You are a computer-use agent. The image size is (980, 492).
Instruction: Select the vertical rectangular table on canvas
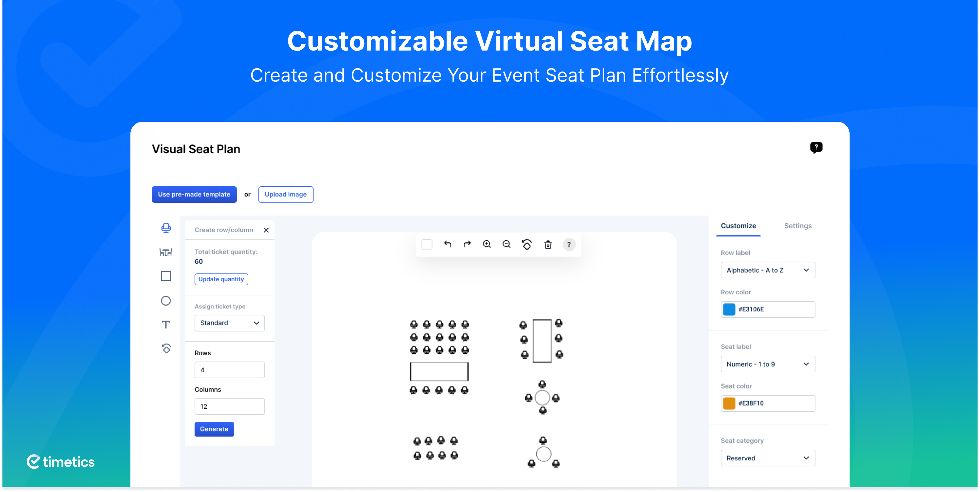tap(542, 341)
